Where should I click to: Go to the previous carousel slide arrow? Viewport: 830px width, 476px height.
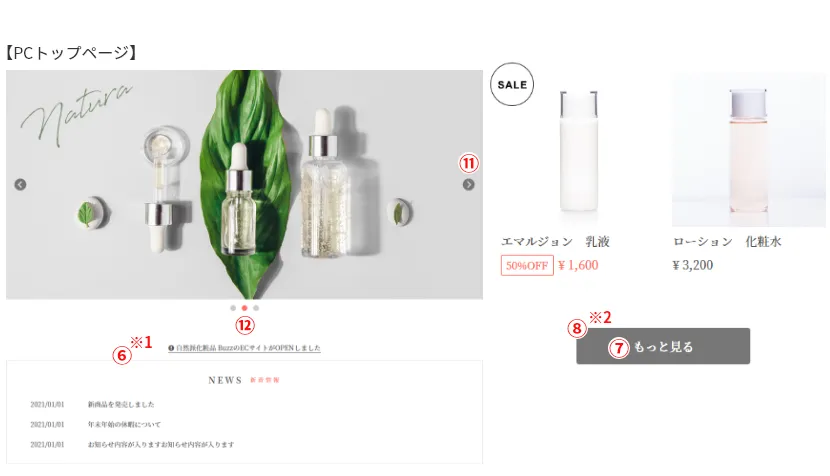pyautogui.click(x=20, y=184)
